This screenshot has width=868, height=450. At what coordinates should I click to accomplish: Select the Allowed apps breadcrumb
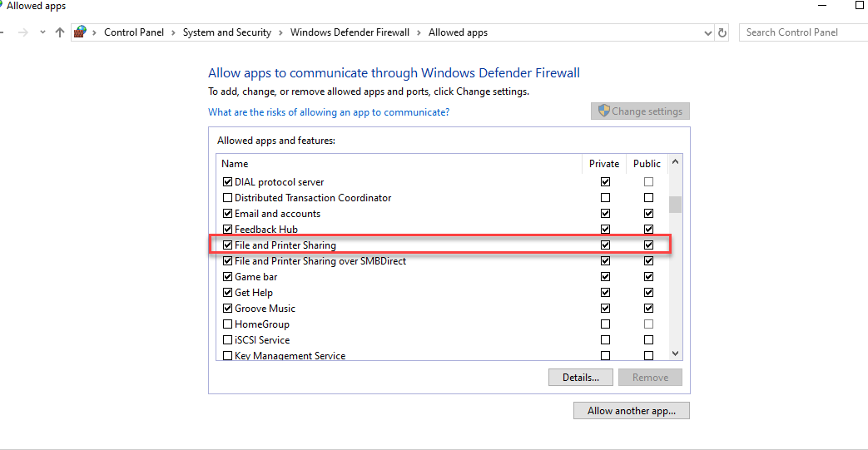pyautogui.click(x=458, y=32)
